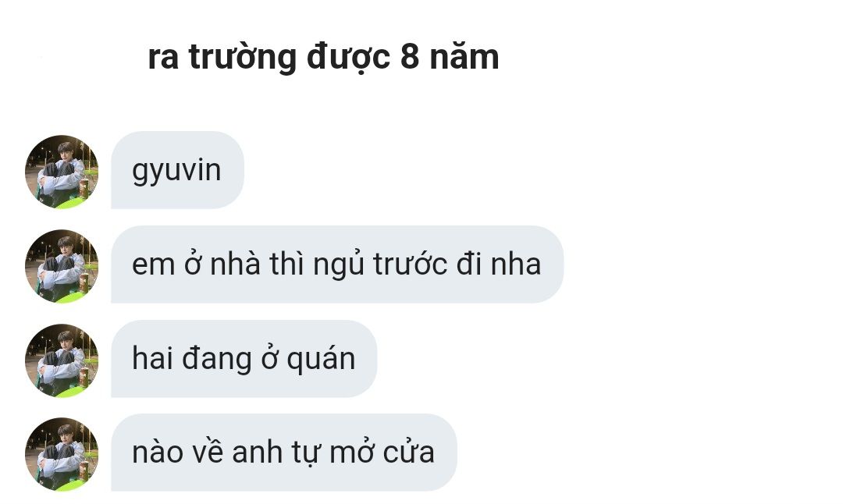The width and height of the screenshot is (843, 504).
Task: Tap the 'hai đang ở quán' message bubble
Action: [244, 359]
